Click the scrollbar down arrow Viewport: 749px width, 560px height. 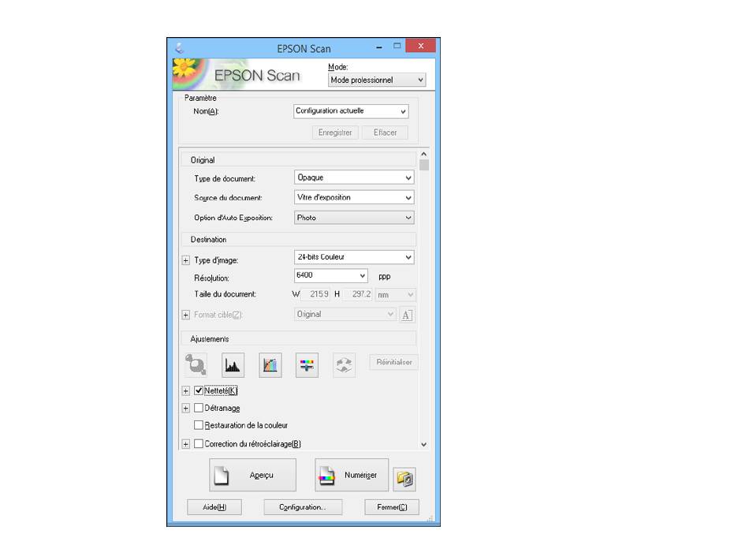coord(423,444)
